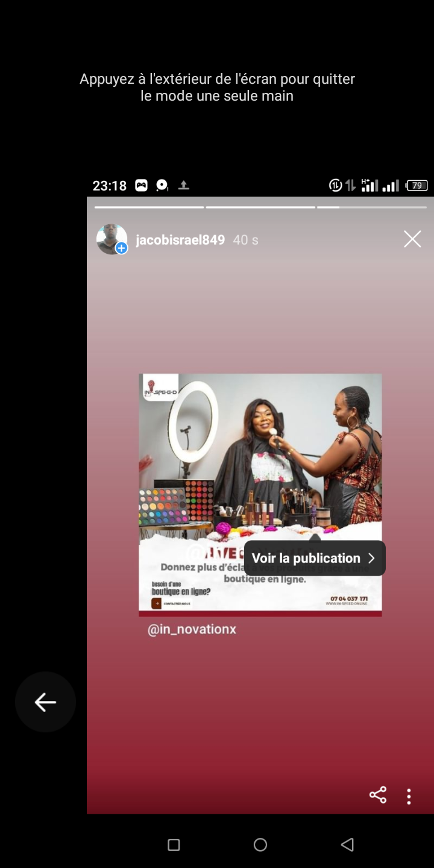434x868 pixels.
Task: Tap Android back triangle button
Action: pos(347,845)
